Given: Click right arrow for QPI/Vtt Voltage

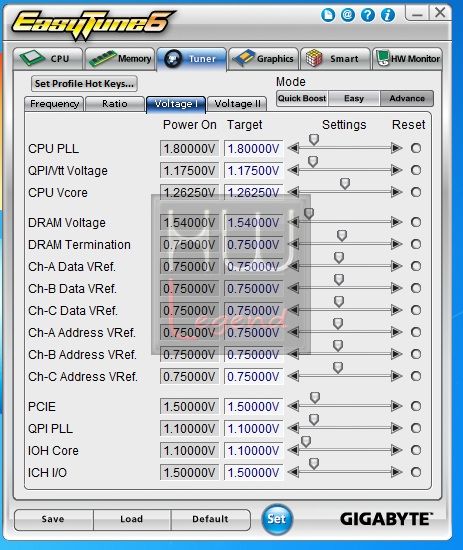Looking at the screenshot, I should 396,170.
